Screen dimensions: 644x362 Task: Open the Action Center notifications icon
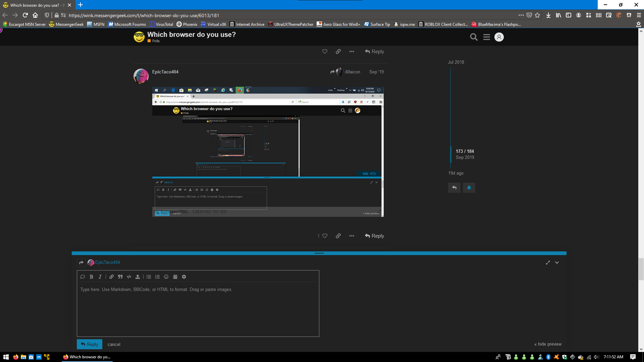(x=633, y=357)
